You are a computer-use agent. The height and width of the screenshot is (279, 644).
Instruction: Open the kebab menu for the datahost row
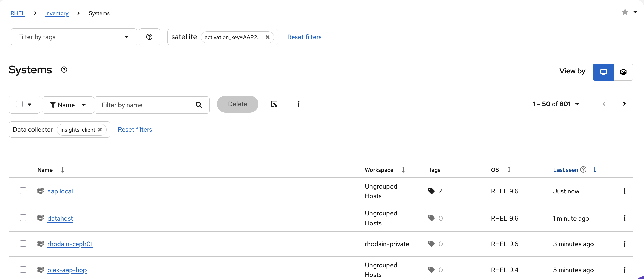pyautogui.click(x=624, y=218)
